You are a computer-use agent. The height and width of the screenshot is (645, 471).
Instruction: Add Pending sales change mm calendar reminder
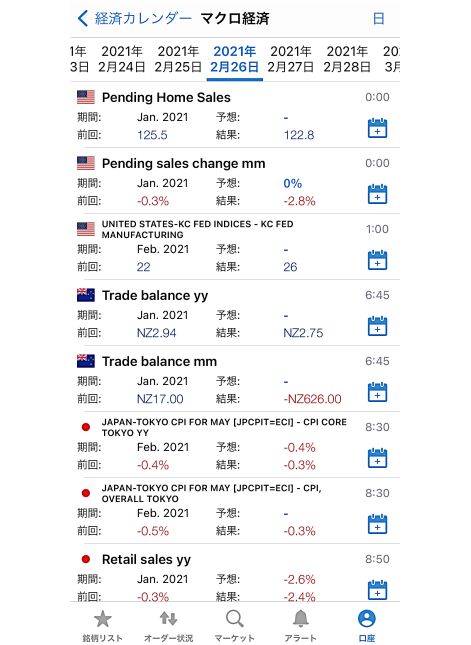377,194
